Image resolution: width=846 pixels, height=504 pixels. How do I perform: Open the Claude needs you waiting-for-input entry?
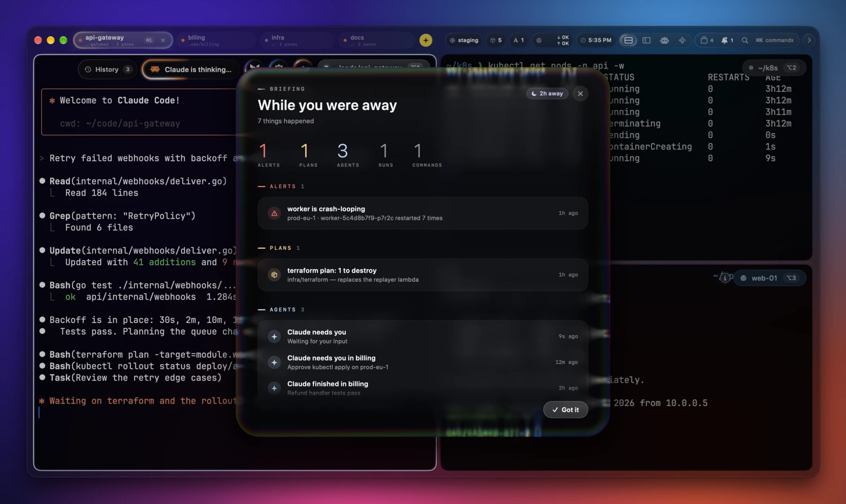tap(423, 336)
